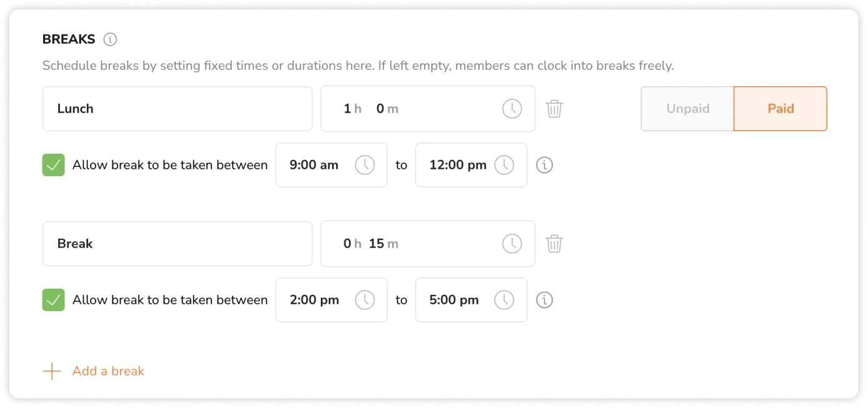Click clock icon in Lunch duration field
Viewport: 868px width, 408px height.
(512, 109)
